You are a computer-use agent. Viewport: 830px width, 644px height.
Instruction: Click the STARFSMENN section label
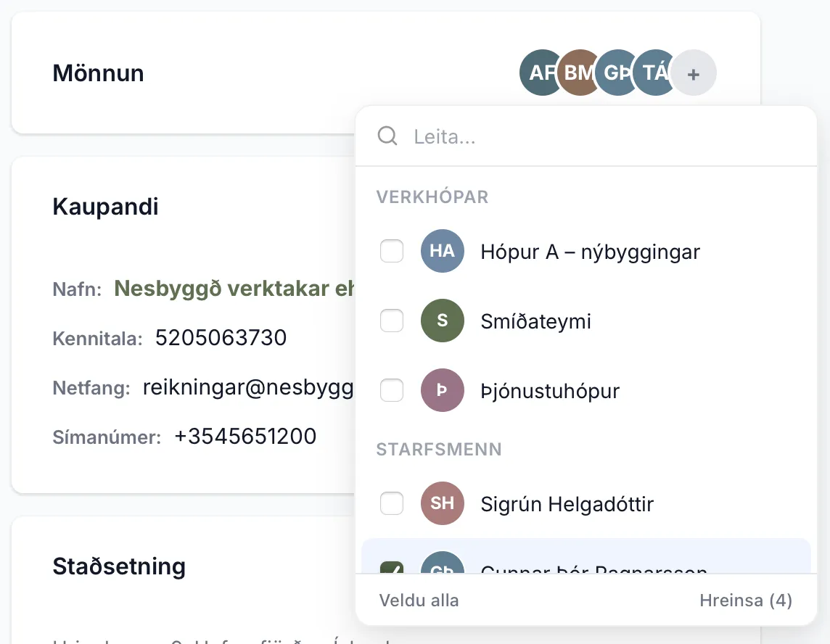coord(439,449)
